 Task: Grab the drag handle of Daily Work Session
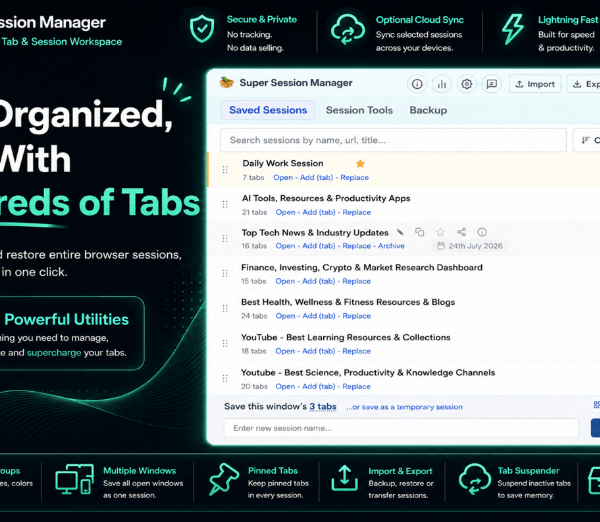point(225,170)
